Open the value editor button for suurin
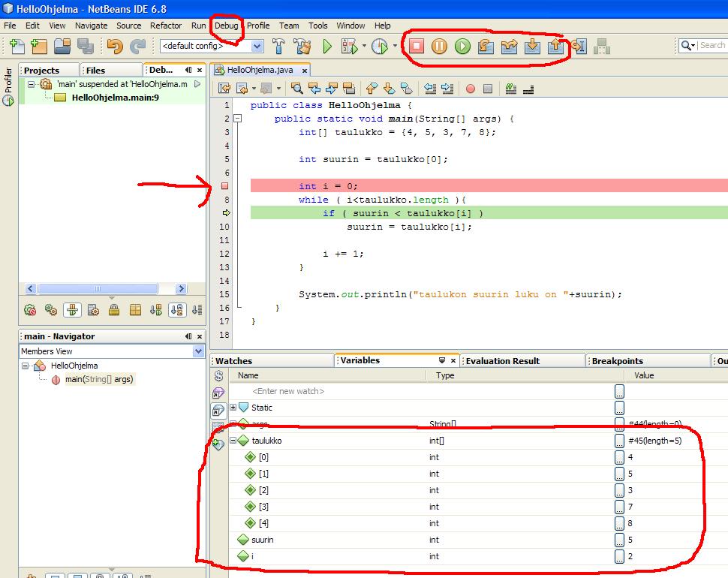The height and width of the screenshot is (578, 728). (x=619, y=540)
